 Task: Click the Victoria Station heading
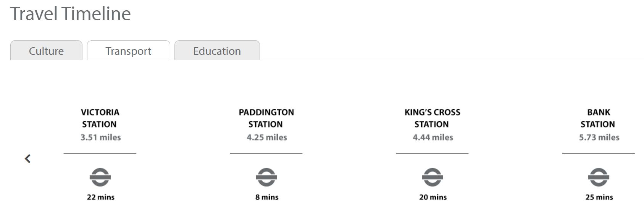(100, 118)
